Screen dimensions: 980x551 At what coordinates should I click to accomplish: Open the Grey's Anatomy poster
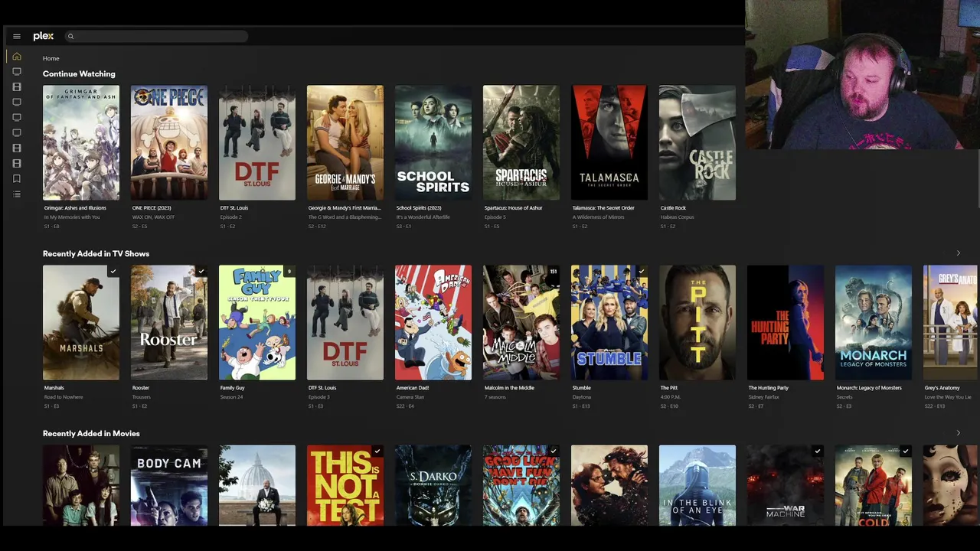pos(950,322)
